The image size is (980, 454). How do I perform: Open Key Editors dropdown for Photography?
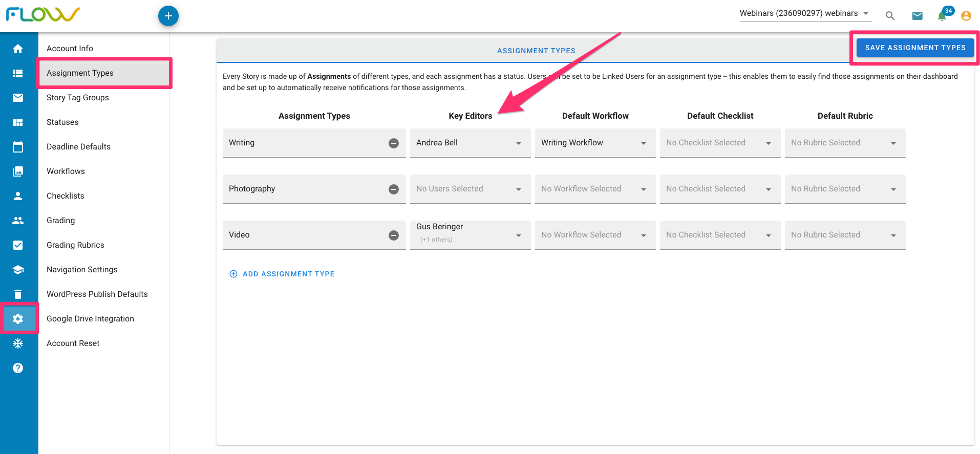pyautogui.click(x=470, y=189)
